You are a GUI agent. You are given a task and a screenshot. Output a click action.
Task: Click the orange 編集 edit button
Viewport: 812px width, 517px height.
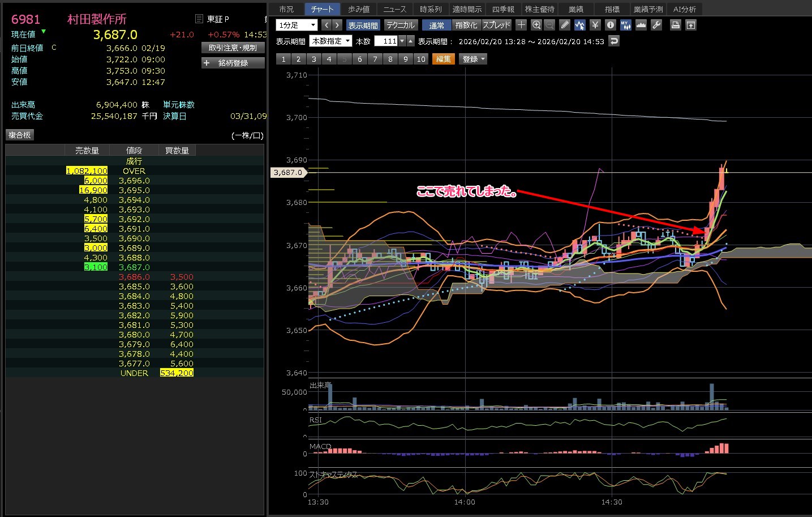click(x=444, y=59)
